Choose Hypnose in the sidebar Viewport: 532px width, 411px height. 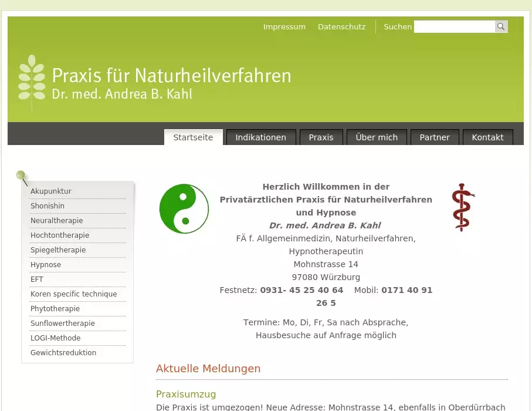coord(46,265)
